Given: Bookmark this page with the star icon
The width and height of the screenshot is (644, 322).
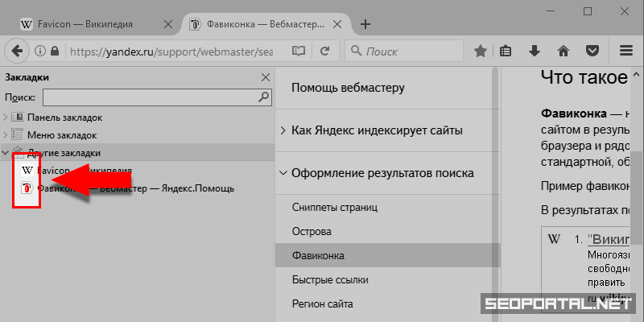Looking at the screenshot, I should pos(481,52).
